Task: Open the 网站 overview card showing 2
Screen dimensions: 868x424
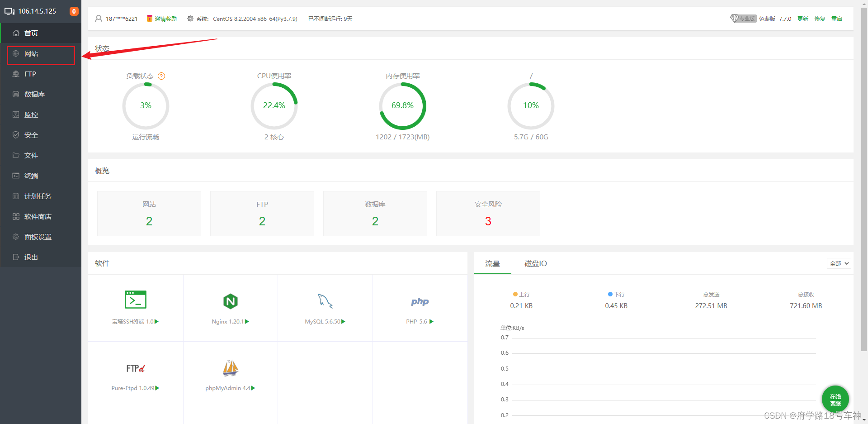Action: click(149, 214)
